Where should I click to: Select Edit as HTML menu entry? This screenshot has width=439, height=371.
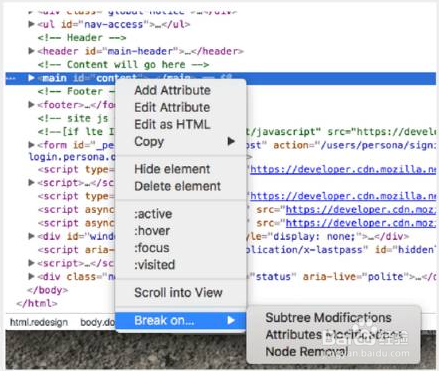pos(172,124)
